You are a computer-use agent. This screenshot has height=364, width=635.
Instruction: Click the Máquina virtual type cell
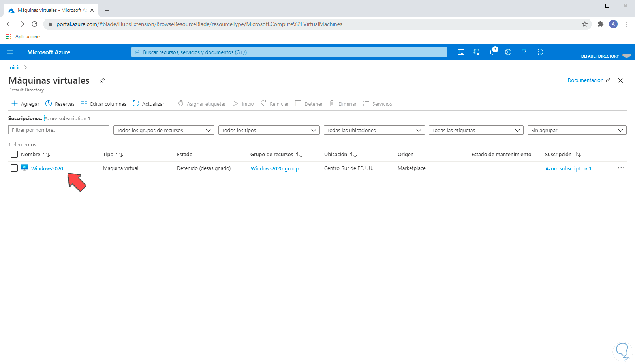click(121, 168)
